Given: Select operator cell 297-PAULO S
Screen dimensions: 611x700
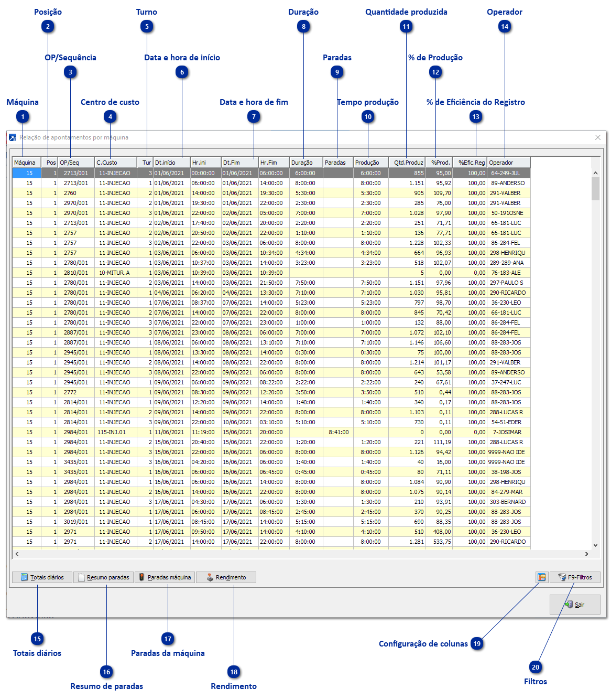Looking at the screenshot, I should pyautogui.click(x=509, y=283).
